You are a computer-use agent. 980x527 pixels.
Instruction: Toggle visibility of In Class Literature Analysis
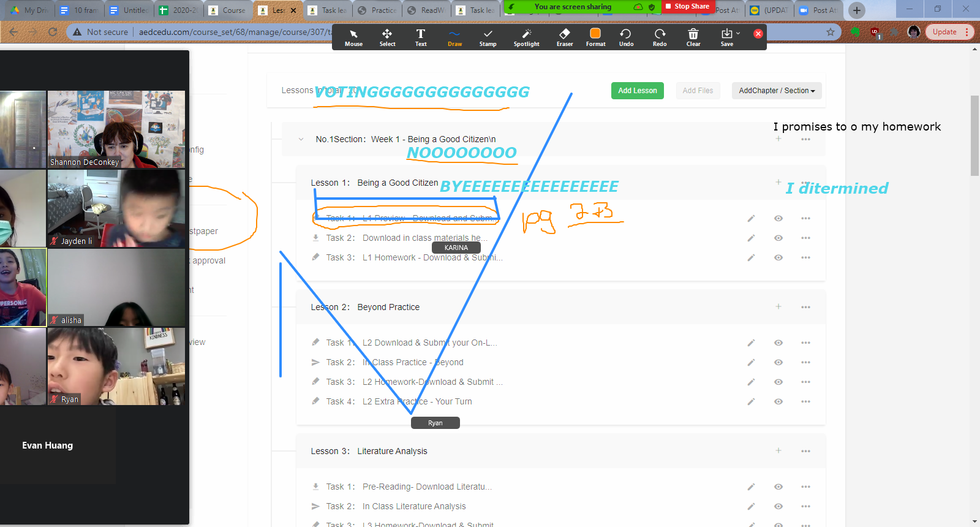point(778,506)
